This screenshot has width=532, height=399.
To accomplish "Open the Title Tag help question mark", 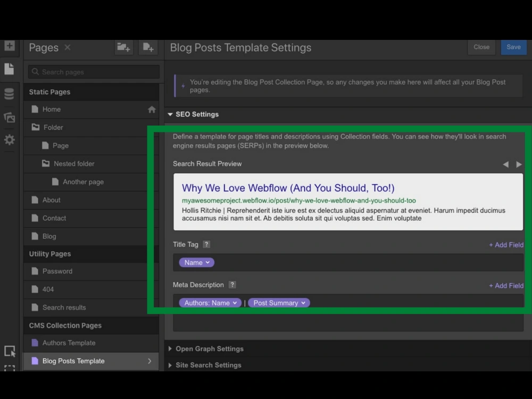I will (x=206, y=244).
